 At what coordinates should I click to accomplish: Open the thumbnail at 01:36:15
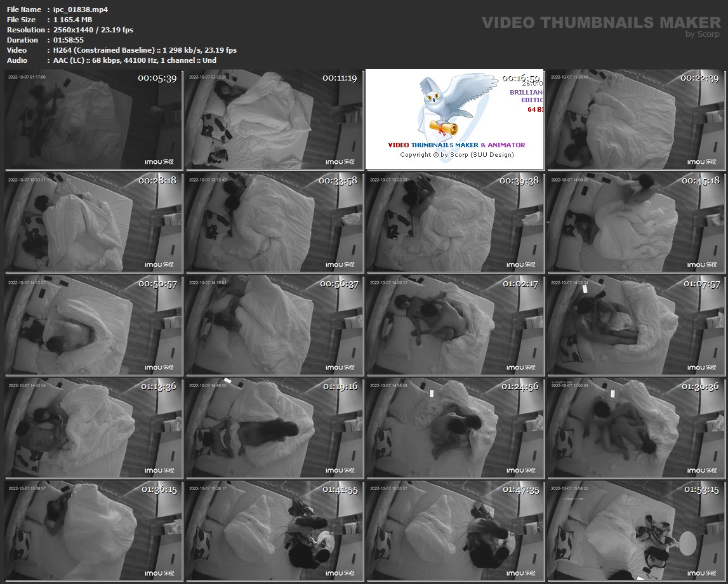click(x=94, y=531)
